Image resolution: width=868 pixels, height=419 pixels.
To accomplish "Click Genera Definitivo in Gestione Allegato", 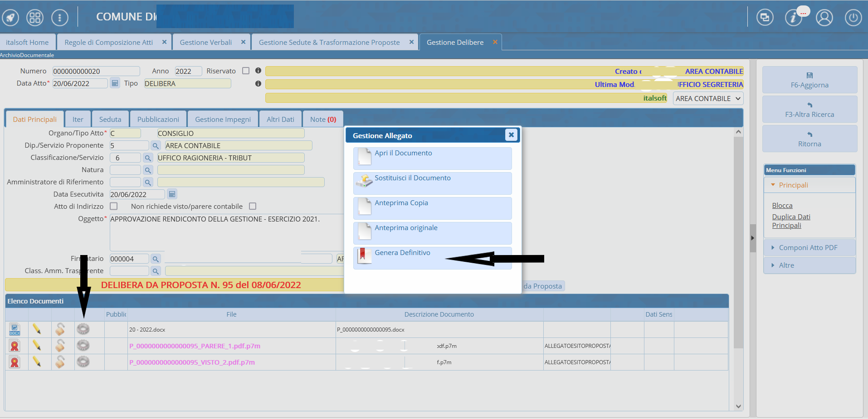I will (402, 253).
